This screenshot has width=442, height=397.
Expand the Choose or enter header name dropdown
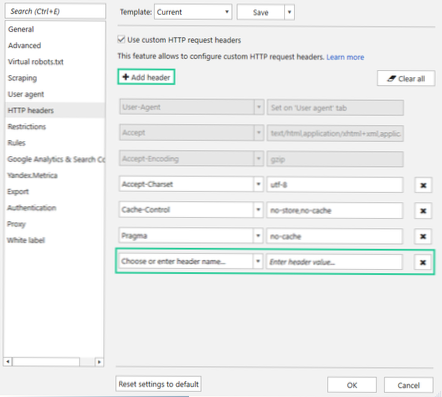click(258, 261)
